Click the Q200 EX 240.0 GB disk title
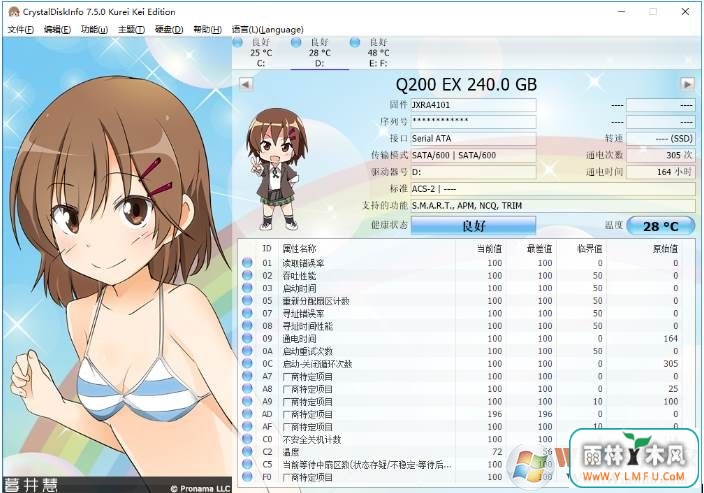Screen dimensions: 704x493 [x=466, y=84]
